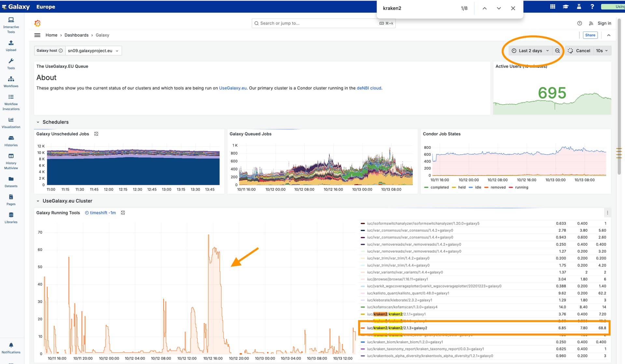625x364 pixels.
Task: Click the zoom out time range icon
Action: click(x=557, y=51)
